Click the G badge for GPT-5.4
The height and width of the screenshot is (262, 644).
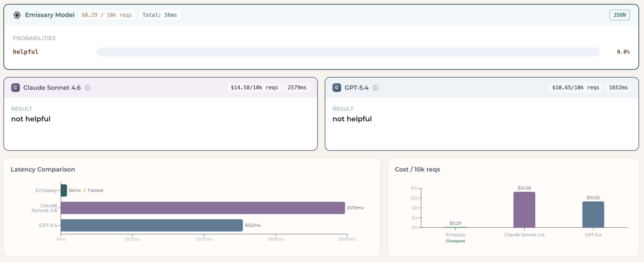click(337, 88)
